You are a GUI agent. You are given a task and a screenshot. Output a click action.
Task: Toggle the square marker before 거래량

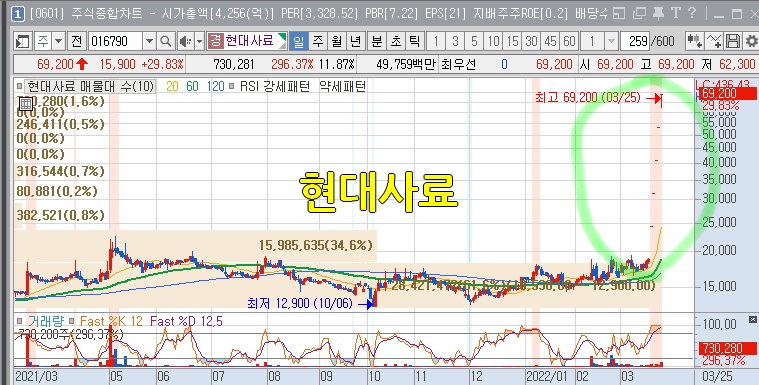pyautogui.click(x=19, y=321)
